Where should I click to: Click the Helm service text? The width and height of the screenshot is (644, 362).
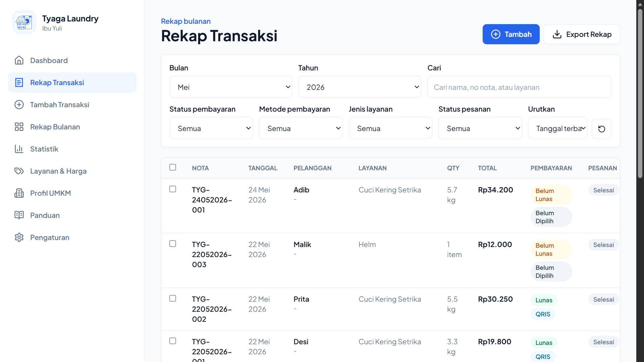(x=367, y=244)
